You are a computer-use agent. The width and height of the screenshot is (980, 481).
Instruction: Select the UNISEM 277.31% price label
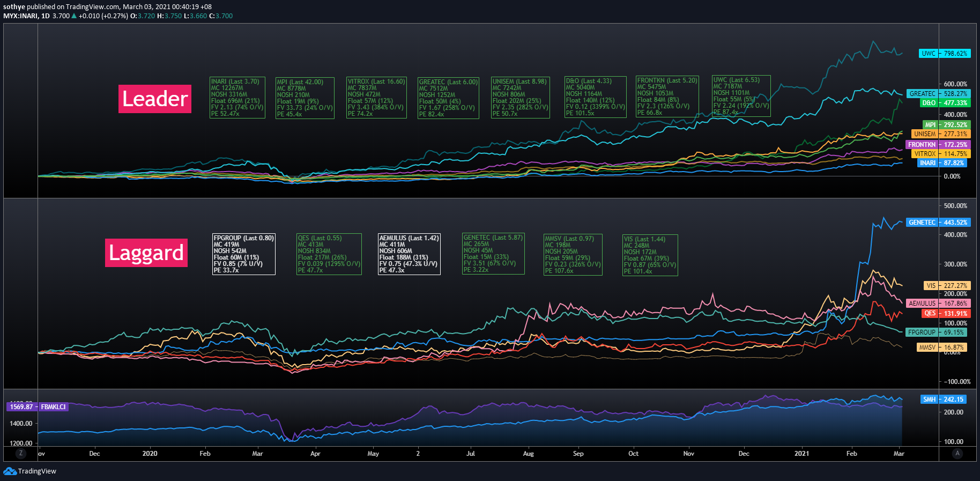(941, 134)
